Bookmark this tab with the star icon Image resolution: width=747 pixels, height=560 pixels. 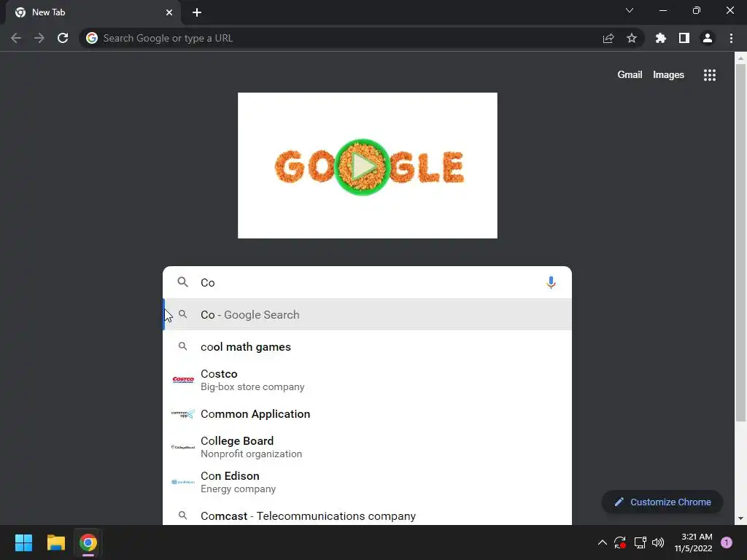click(632, 38)
